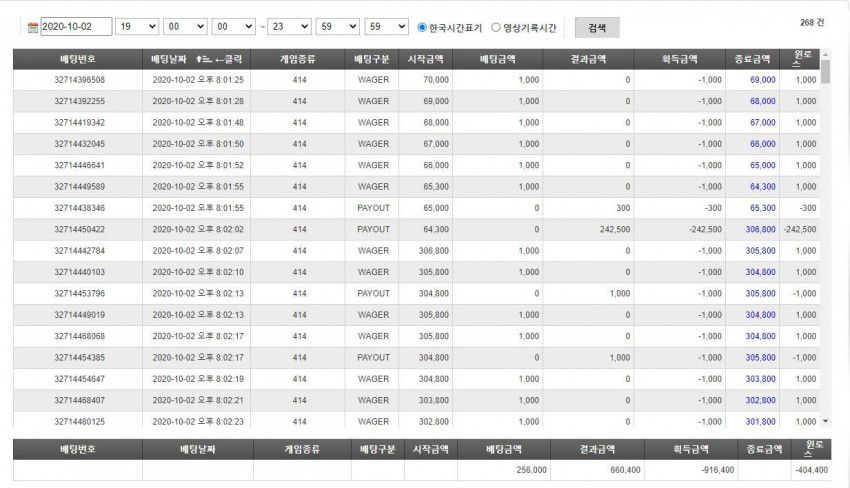Select bet number 32714480125
850x488 pixels.
(x=80, y=421)
